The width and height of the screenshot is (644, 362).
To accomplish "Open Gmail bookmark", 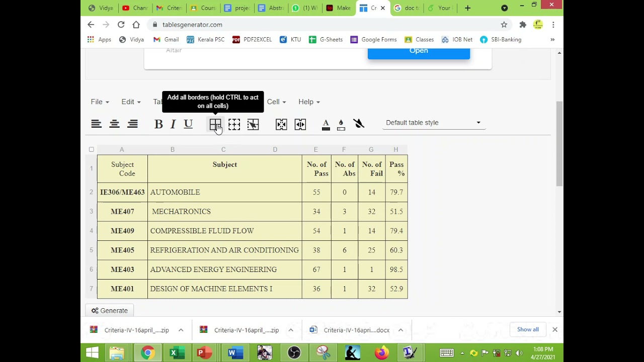I will (x=166, y=40).
